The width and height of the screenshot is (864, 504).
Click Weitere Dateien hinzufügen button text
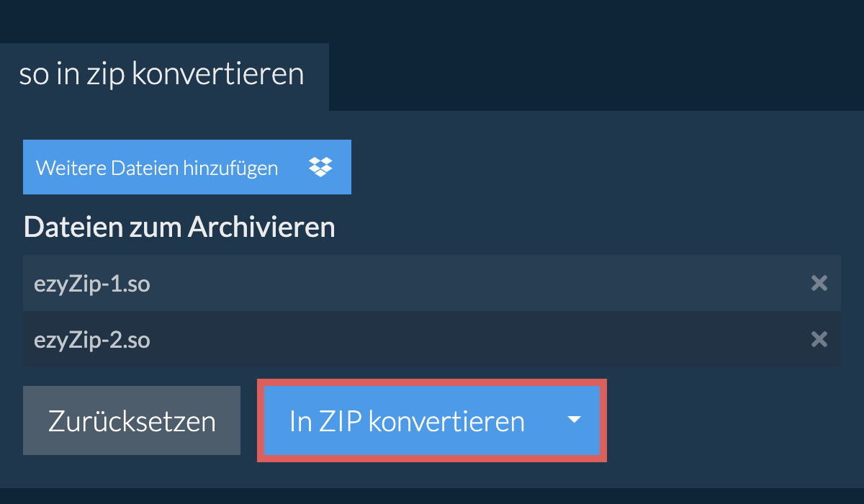pyautogui.click(x=157, y=168)
